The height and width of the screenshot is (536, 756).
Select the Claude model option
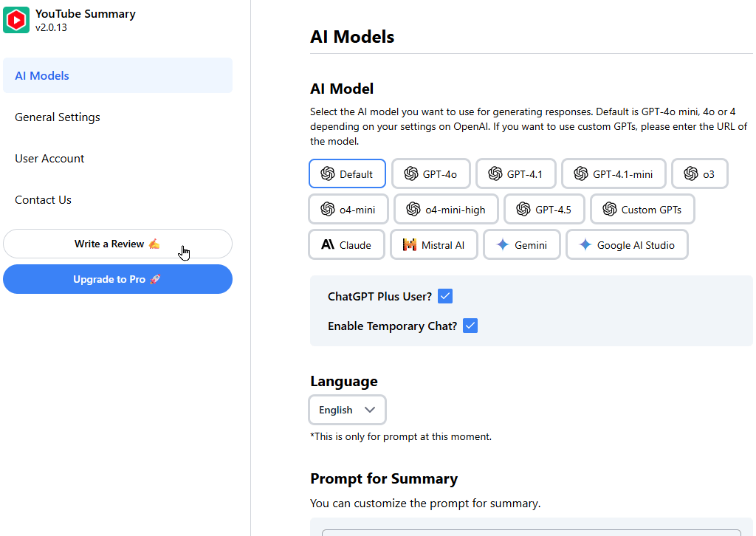pos(347,245)
